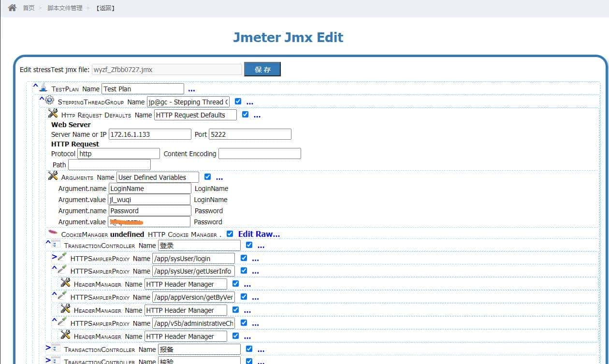This screenshot has width=609, height=364.
Task: Open 脚本文件管理 in the breadcrumb
Action: click(x=65, y=8)
